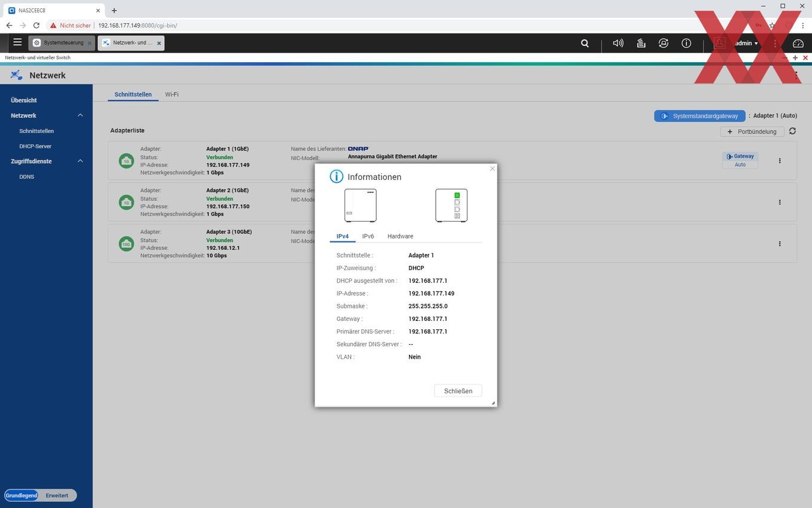The height and width of the screenshot is (508, 812).
Task: Reload the browser page
Action: tap(36, 26)
